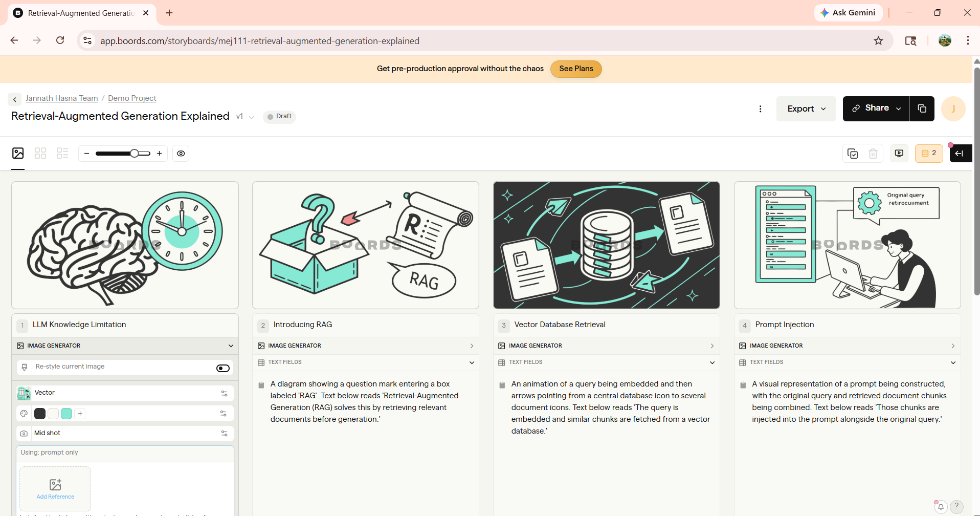
Task: Open the Export dropdown
Action: (806, 109)
